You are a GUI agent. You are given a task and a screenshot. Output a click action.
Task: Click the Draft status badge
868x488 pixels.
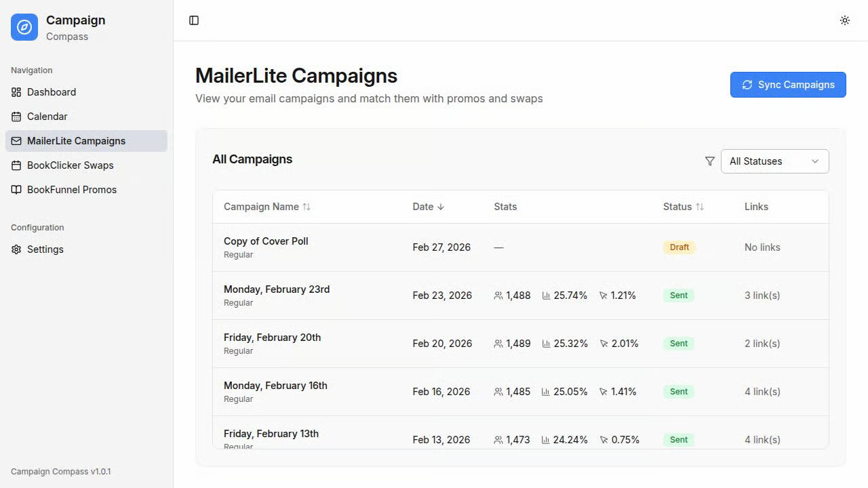pos(679,247)
